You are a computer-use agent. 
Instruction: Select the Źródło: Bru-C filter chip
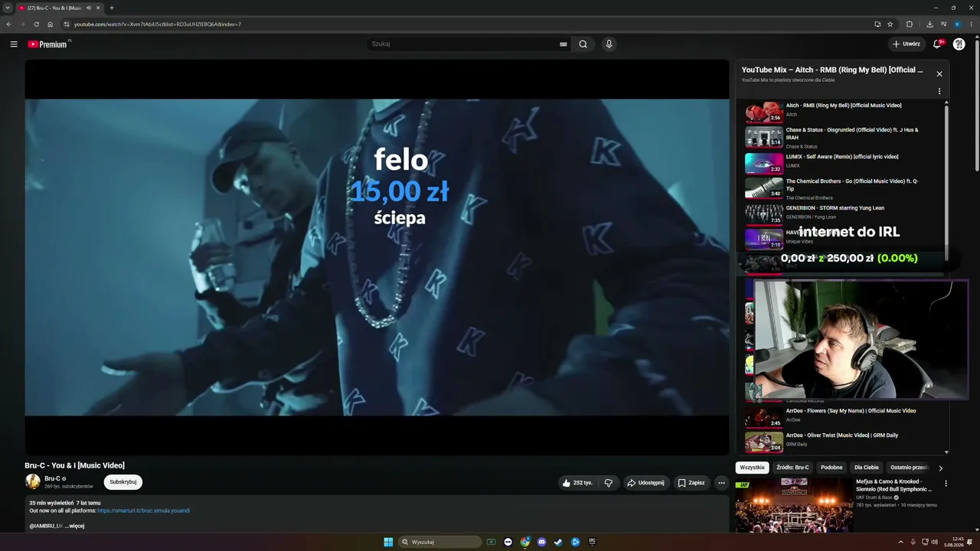792,468
